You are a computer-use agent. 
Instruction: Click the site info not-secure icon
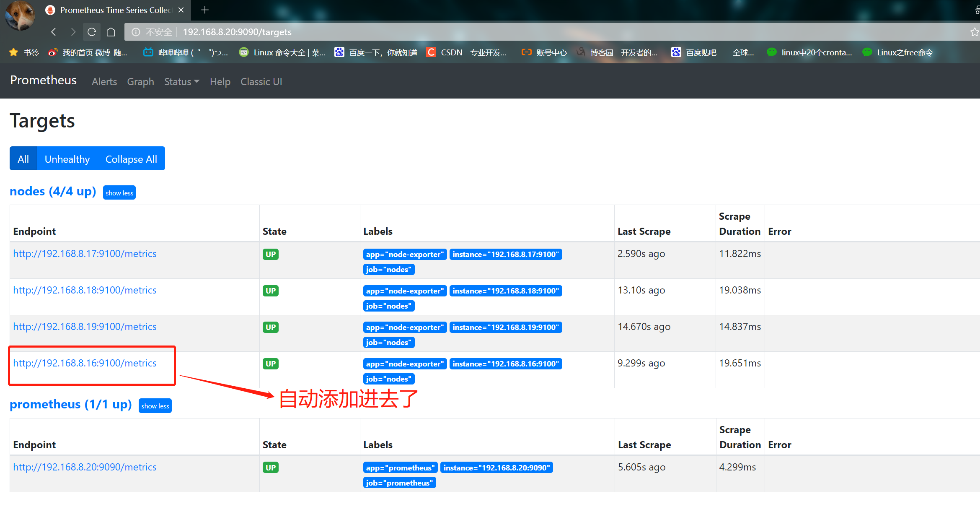pyautogui.click(x=136, y=32)
